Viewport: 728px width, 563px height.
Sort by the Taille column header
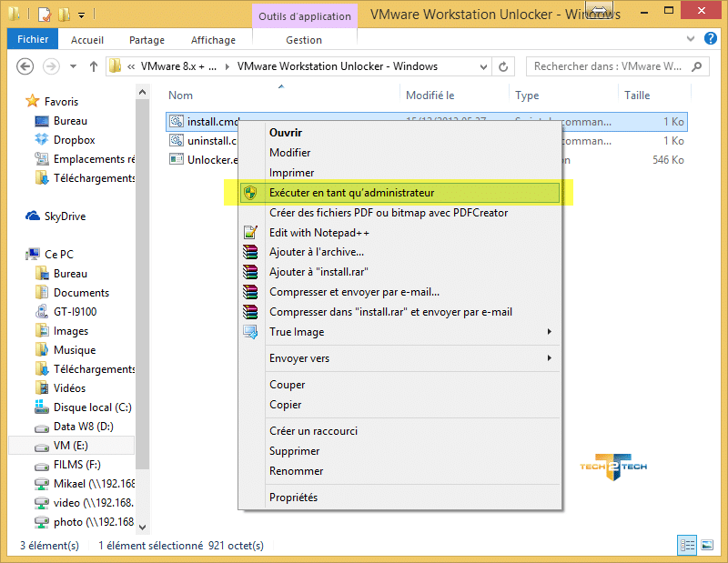(637, 96)
